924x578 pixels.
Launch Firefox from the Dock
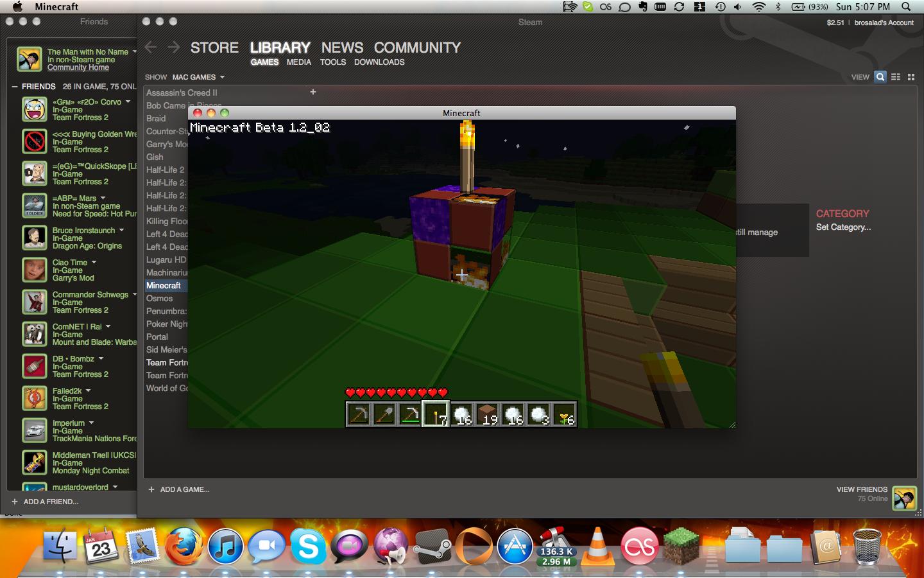184,547
